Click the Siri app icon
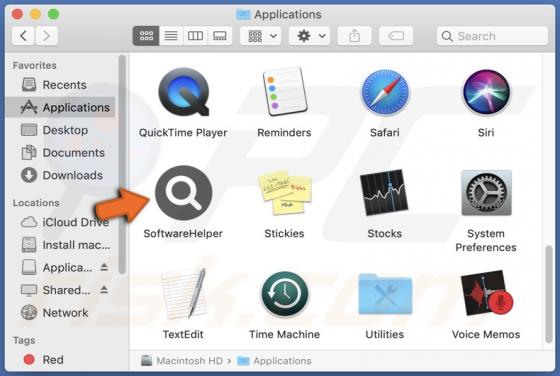 pos(486,92)
